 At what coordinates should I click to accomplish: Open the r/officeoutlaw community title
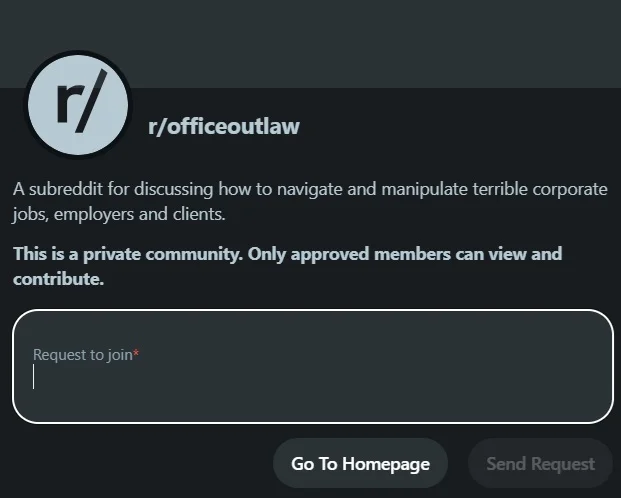[224, 127]
